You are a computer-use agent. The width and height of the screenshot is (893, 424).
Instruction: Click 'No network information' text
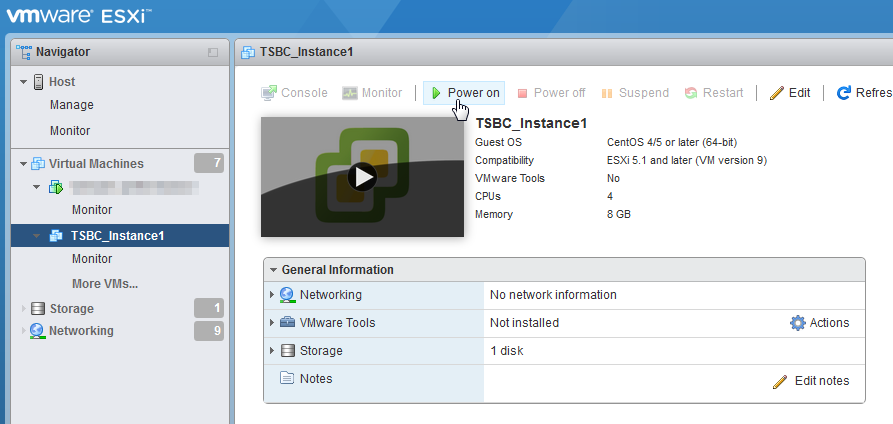click(553, 295)
